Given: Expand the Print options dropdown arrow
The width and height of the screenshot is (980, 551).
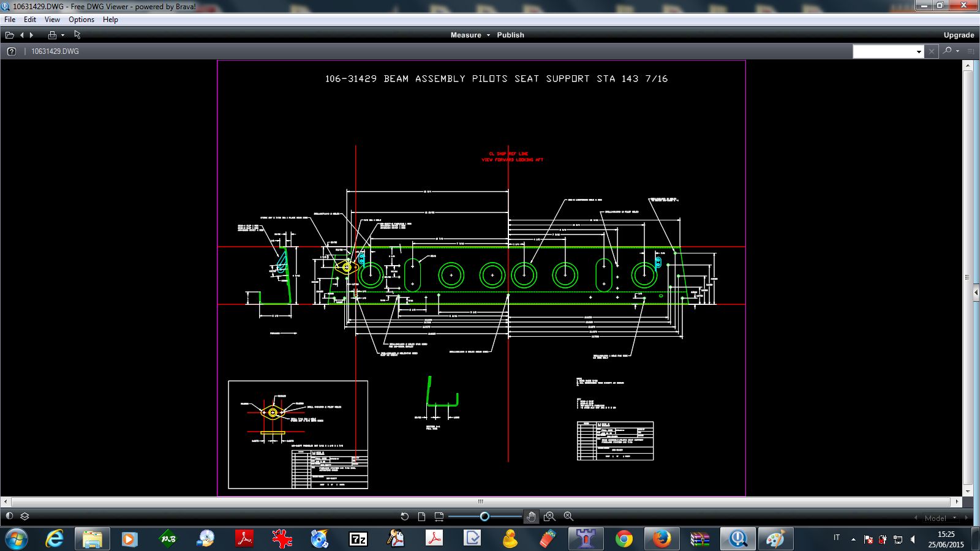Looking at the screenshot, I should pos(63,36).
